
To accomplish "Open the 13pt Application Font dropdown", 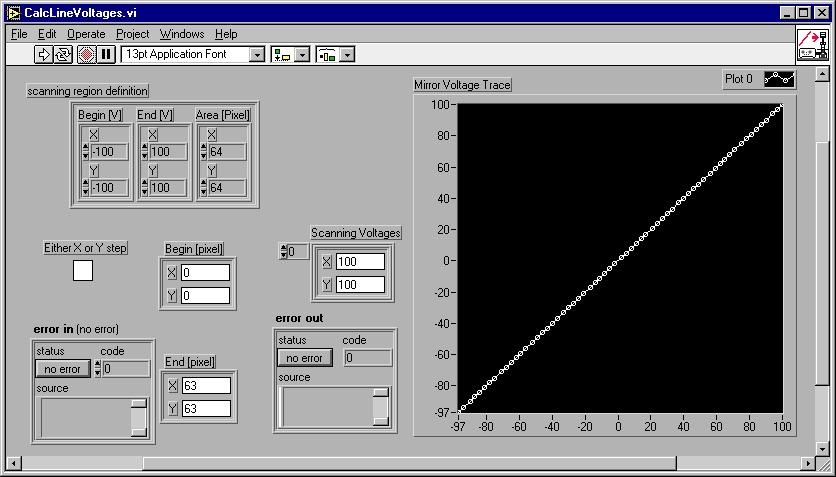I will point(256,54).
